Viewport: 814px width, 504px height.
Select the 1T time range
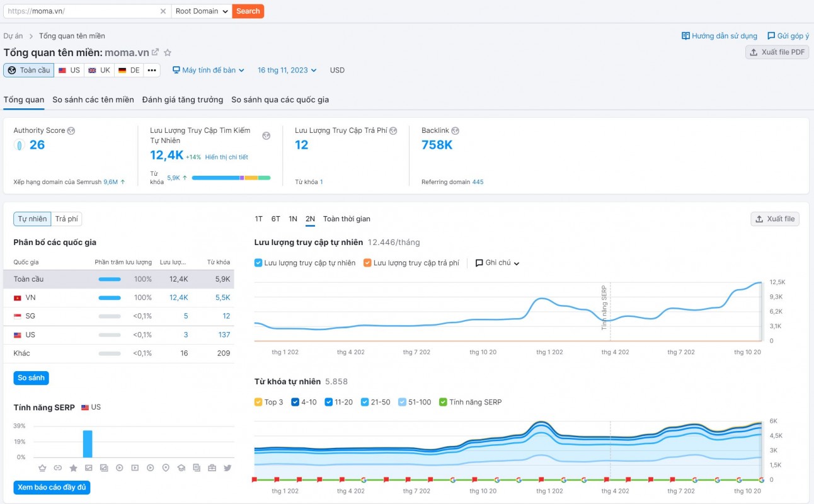pyautogui.click(x=259, y=219)
